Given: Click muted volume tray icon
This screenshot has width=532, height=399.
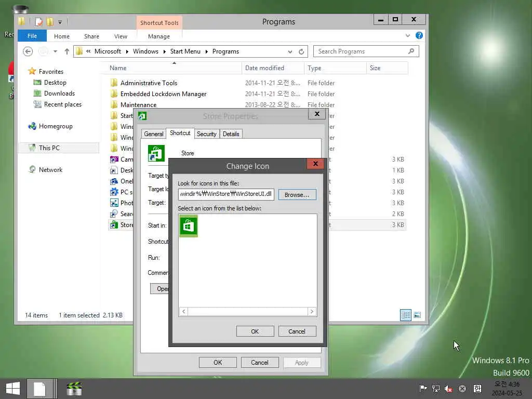Looking at the screenshot, I should [x=448, y=389].
